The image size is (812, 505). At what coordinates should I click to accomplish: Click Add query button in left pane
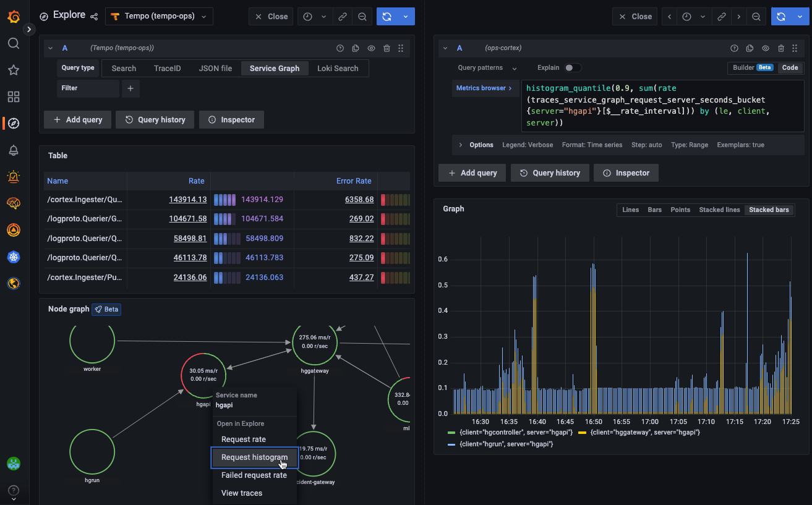click(77, 120)
